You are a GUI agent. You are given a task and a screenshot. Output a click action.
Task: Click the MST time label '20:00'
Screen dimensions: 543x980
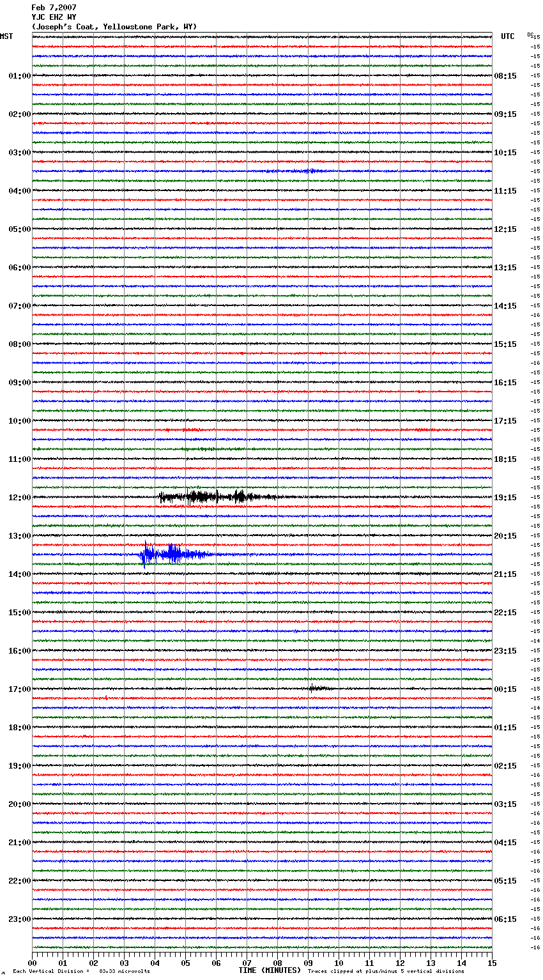coord(20,804)
